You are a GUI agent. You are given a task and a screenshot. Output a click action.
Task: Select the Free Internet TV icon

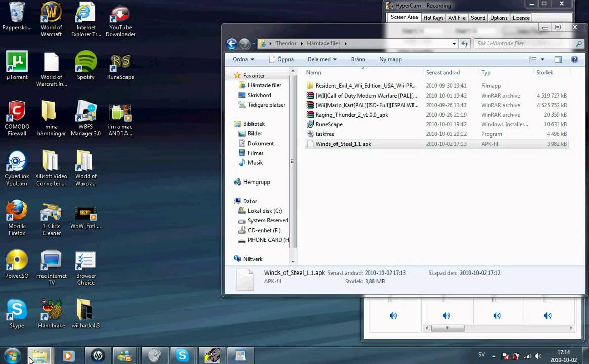52,267
